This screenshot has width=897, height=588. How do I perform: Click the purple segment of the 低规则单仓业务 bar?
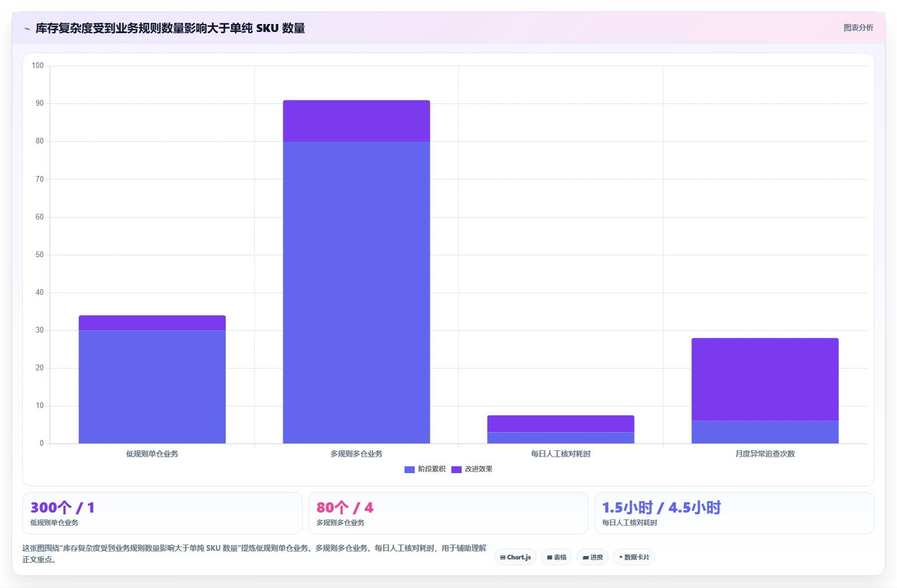click(x=152, y=323)
